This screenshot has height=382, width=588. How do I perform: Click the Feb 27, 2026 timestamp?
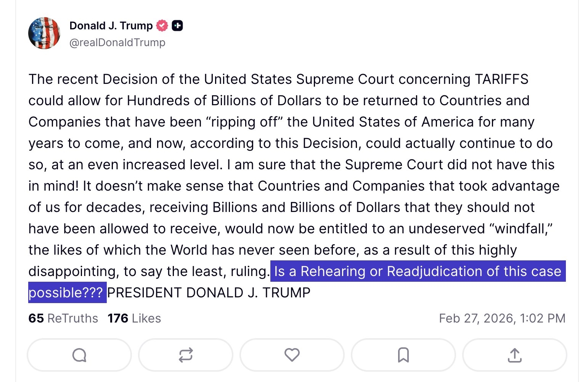[502, 318]
